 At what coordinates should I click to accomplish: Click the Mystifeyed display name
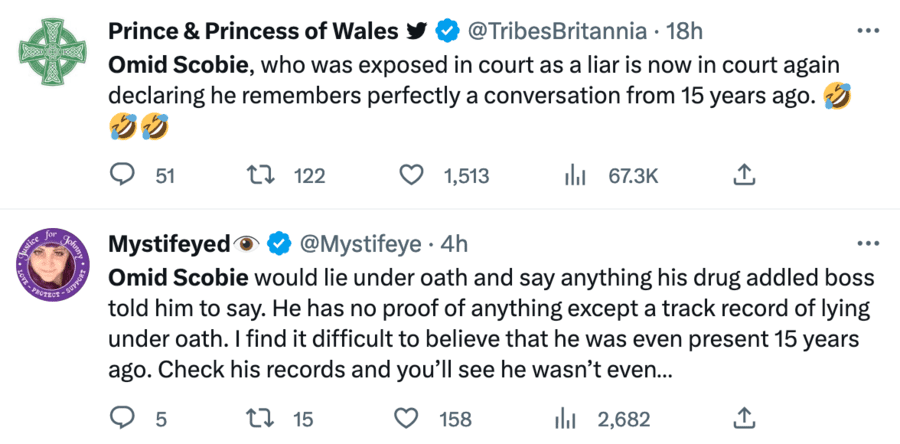(x=168, y=244)
